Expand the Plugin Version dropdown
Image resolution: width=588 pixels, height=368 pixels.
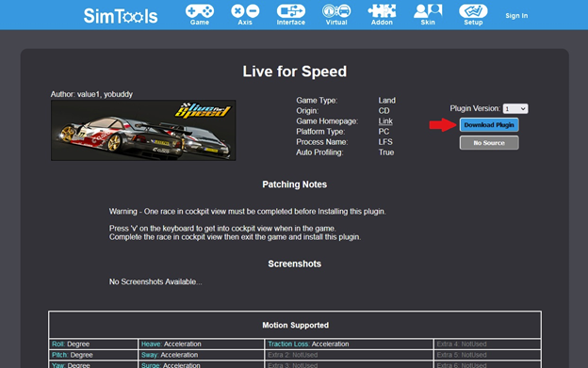(515, 108)
